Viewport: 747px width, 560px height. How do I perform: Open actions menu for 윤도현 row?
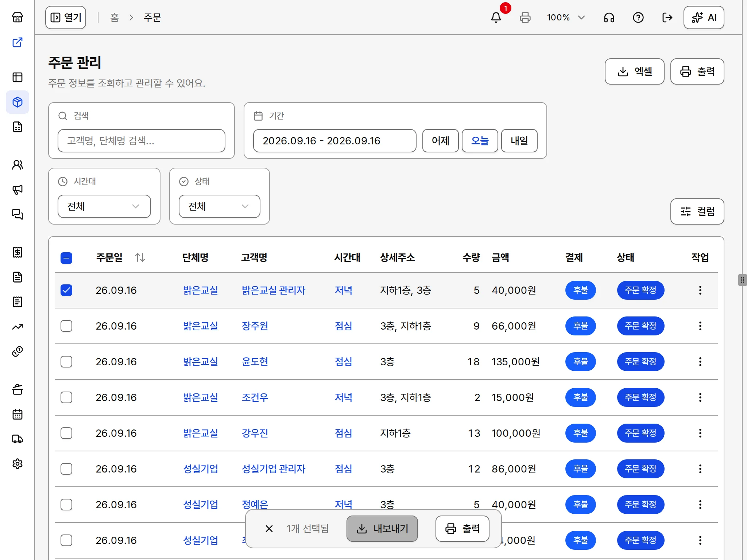pos(700,362)
